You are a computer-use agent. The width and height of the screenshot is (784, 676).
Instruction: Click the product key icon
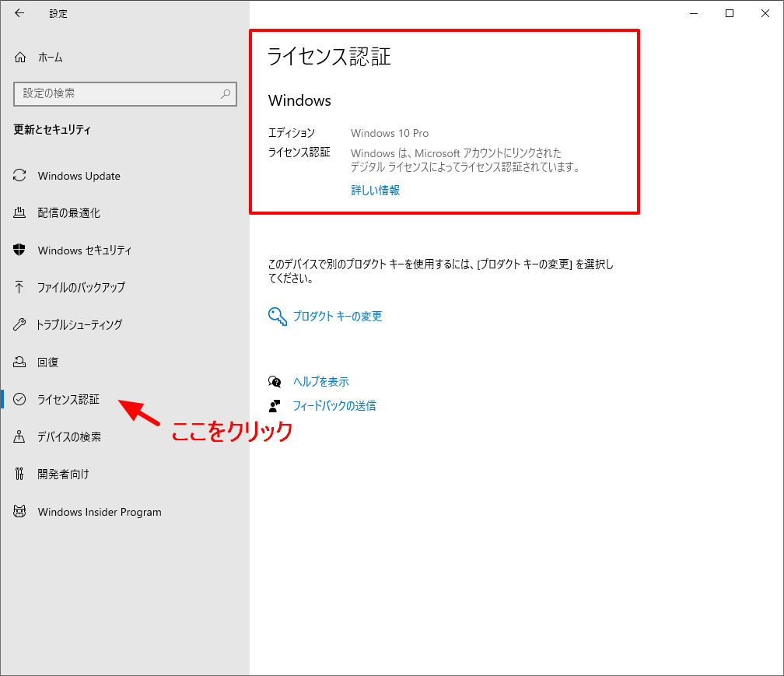[278, 316]
